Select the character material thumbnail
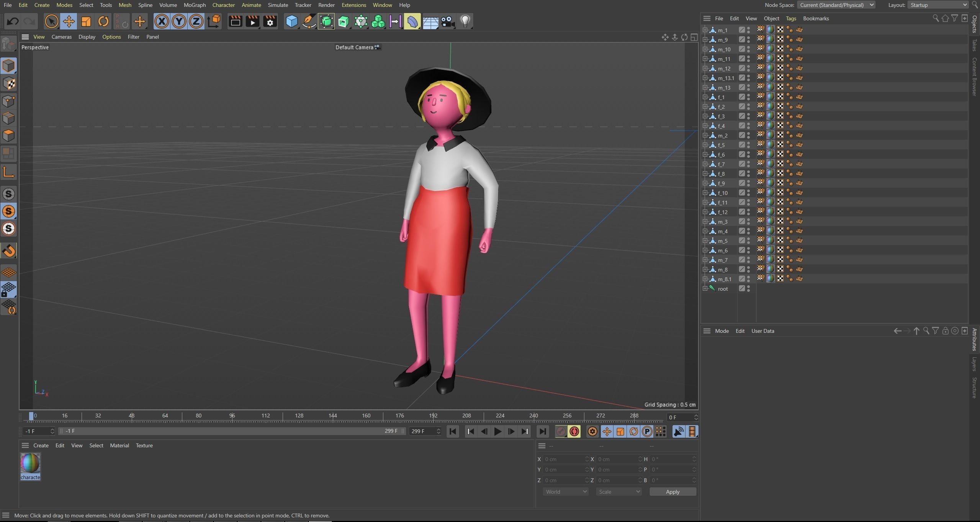980x522 pixels. 30,463
